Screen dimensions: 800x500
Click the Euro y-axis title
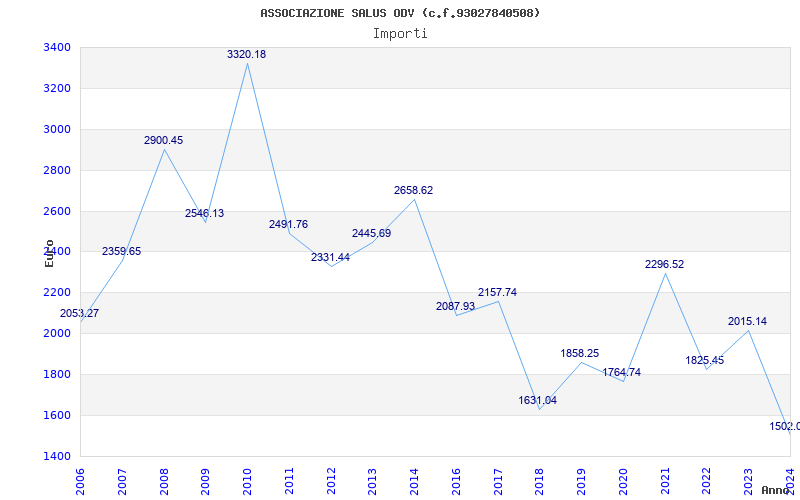pyautogui.click(x=49, y=253)
